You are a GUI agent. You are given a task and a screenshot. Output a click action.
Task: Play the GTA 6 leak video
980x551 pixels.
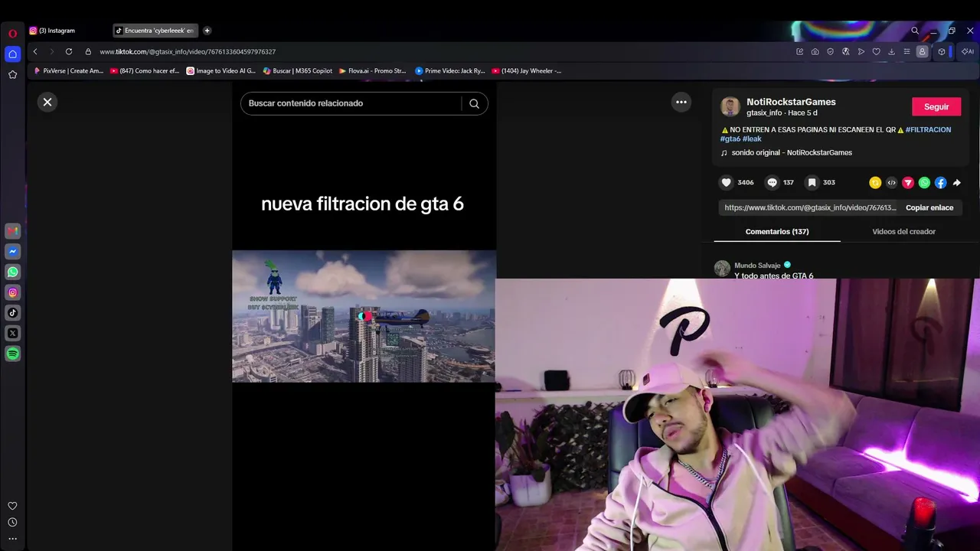(x=364, y=315)
